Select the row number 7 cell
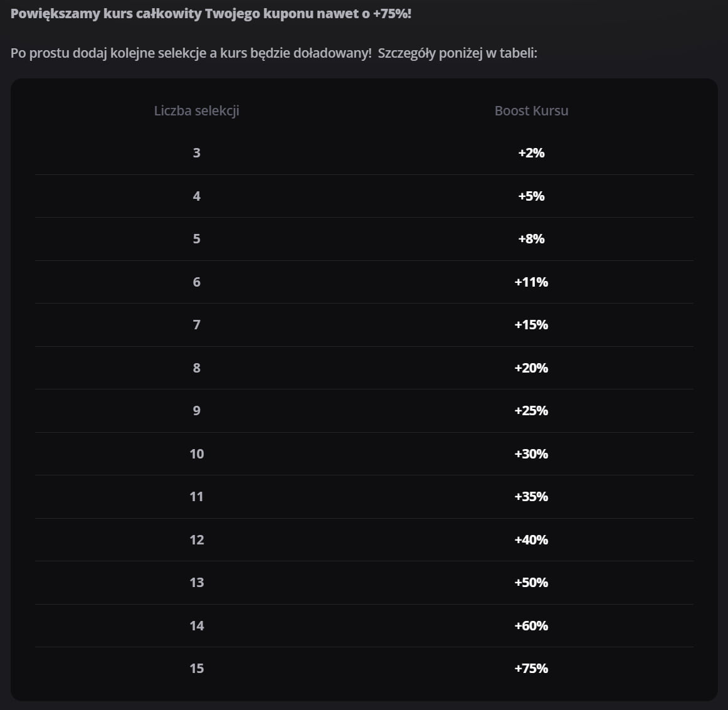This screenshot has width=728, height=710. click(196, 325)
